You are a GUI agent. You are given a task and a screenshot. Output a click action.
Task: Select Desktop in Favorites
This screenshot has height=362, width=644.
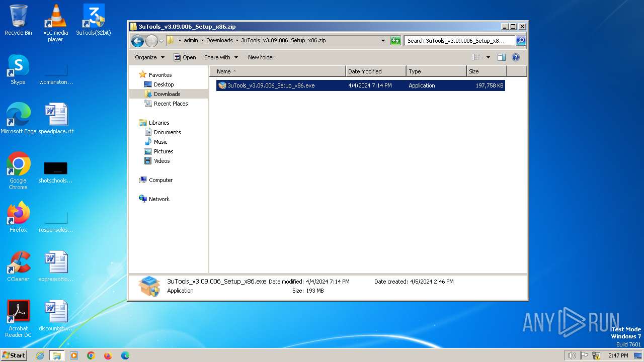click(x=164, y=84)
